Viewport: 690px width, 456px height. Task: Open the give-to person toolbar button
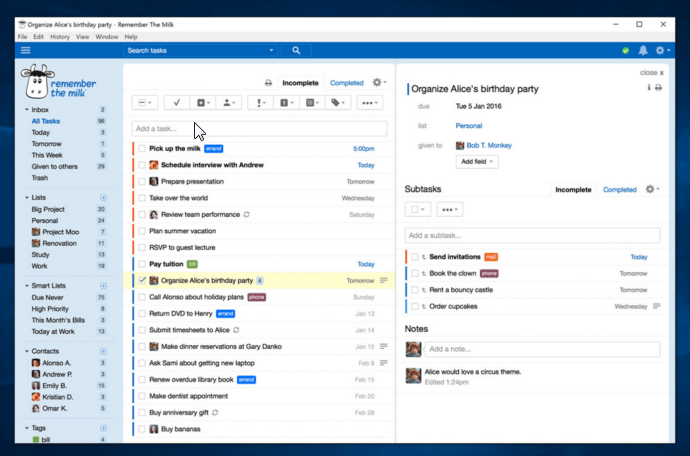tap(229, 103)
